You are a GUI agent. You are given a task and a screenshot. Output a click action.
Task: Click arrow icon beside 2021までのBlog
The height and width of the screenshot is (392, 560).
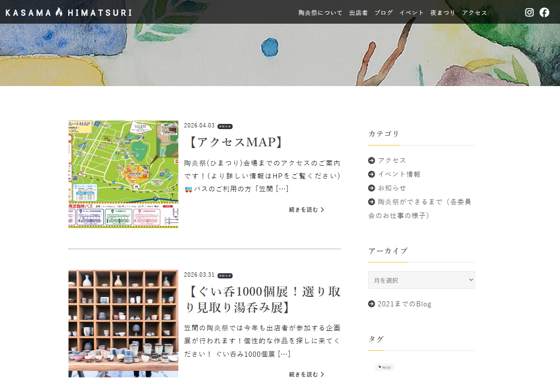click(x=372, y=304)
